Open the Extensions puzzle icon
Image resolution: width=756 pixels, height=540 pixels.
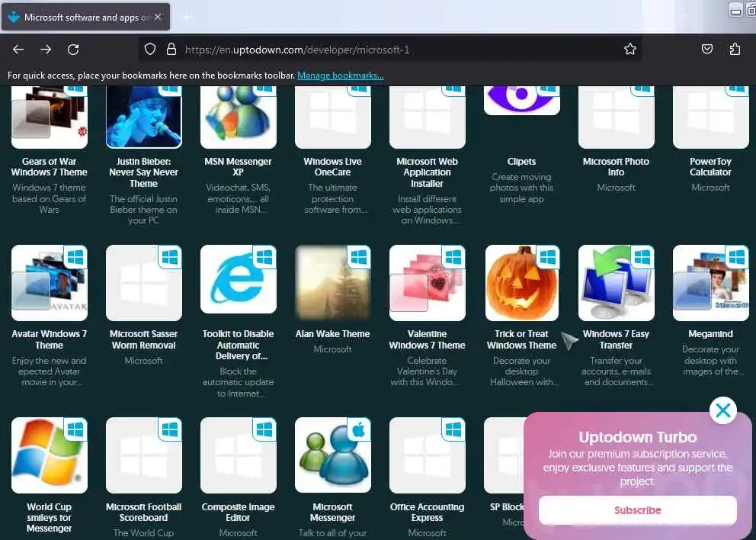[x=735, y=50]
